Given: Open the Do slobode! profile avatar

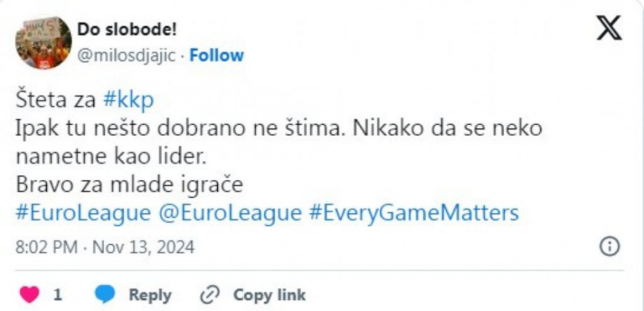Looking at the screenshot, I should coord(43,43).
